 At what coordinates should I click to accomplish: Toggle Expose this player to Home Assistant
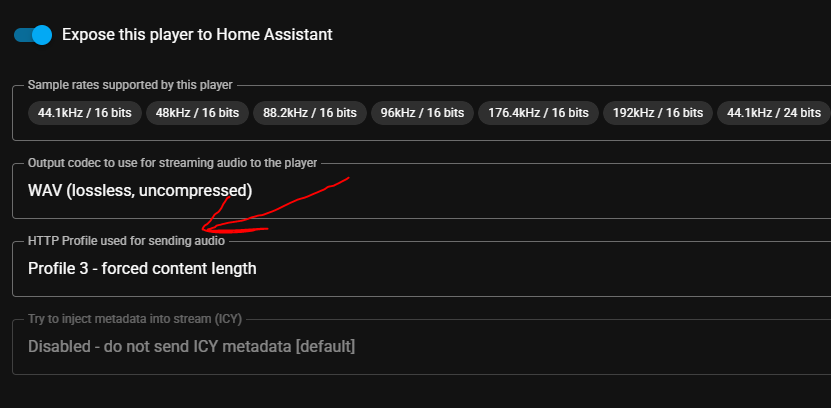coord(33,35)
